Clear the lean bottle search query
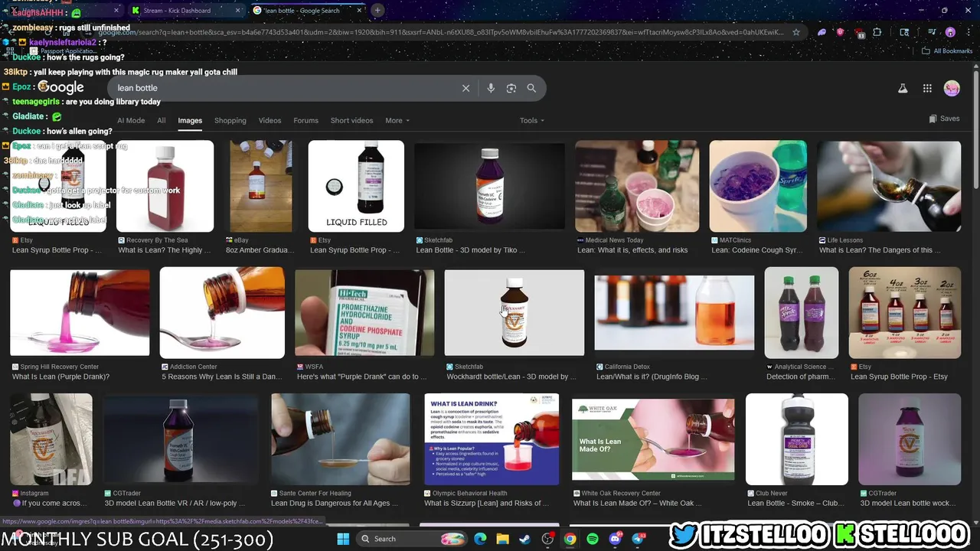This screenshot has width=980, height=551. 465,88
